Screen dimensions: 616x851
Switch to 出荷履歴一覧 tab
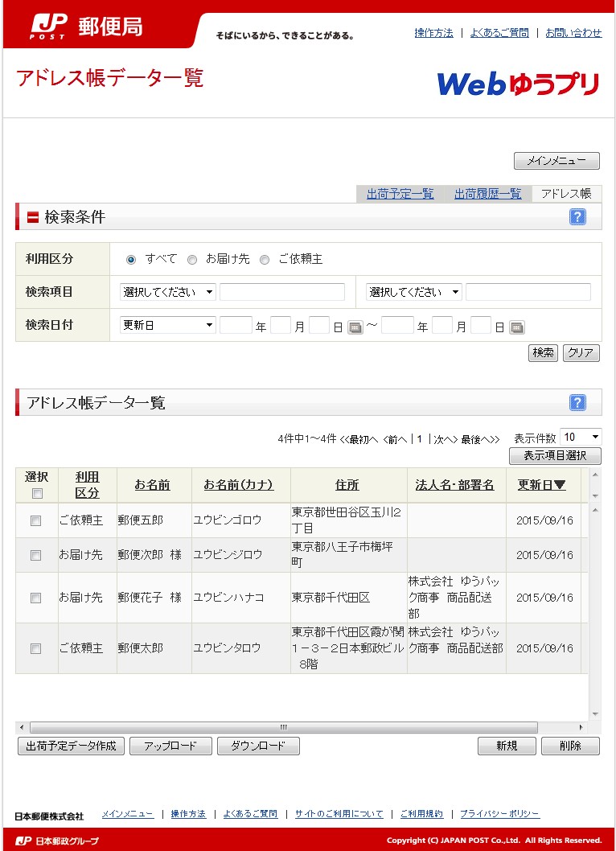[x=487, y=194]
